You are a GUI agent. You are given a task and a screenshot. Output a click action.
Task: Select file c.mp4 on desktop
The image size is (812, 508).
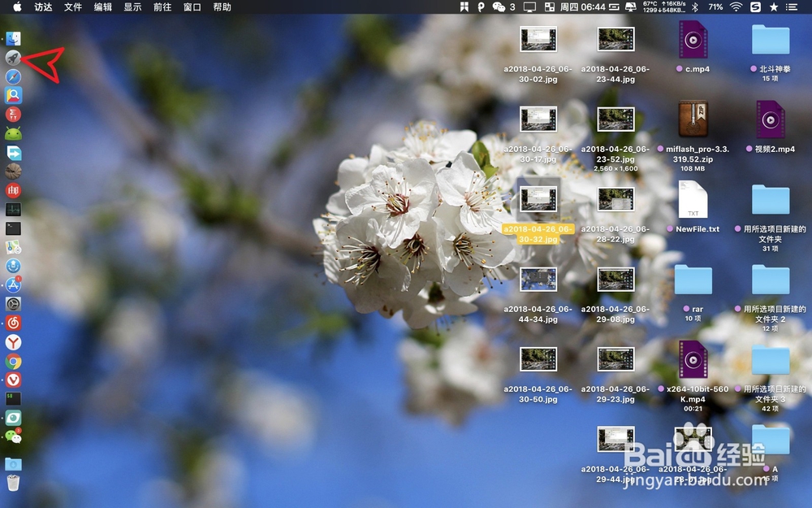tap(693, 39)
